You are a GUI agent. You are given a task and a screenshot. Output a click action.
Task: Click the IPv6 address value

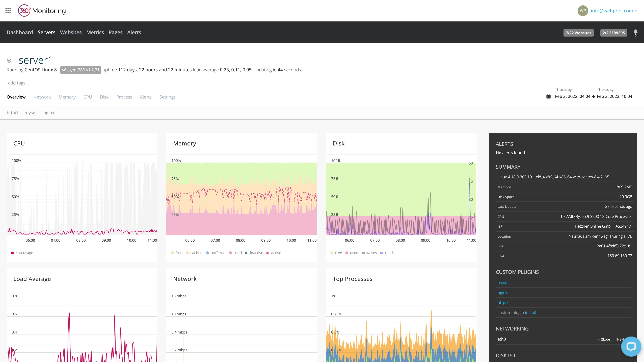[x=614, y=246]
